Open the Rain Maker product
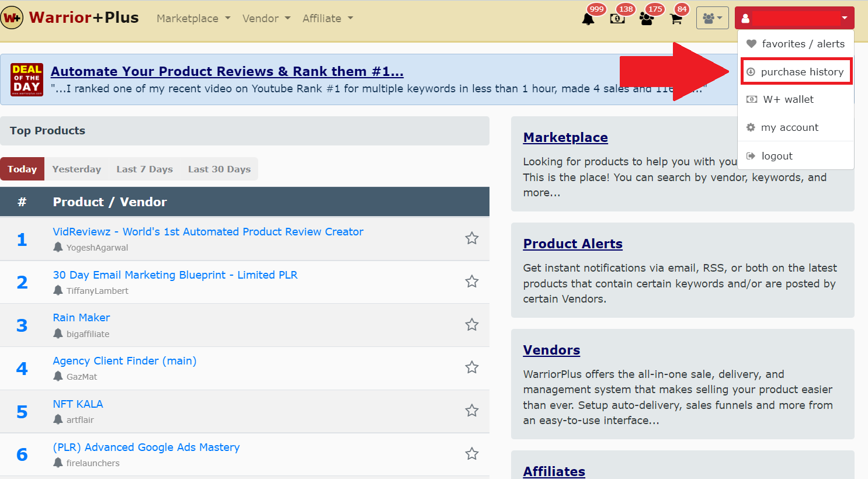The height and width of the screenshot is (479, 868). click(81, 318)
